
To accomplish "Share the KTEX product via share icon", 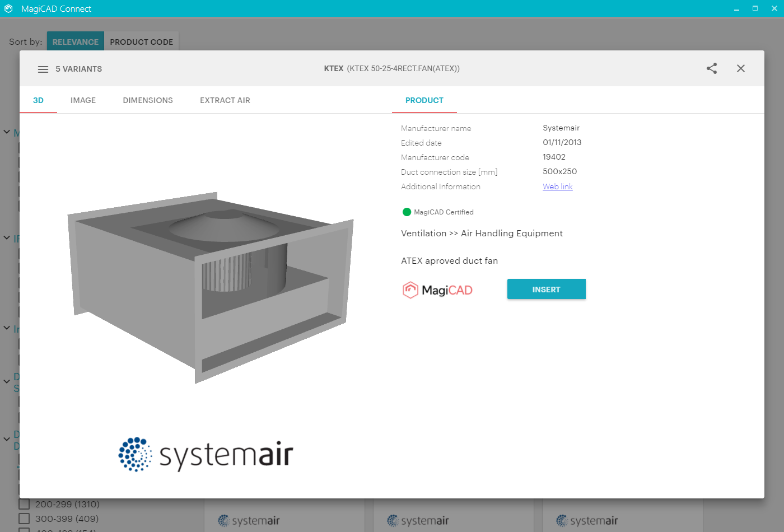I will coord(712,68).
